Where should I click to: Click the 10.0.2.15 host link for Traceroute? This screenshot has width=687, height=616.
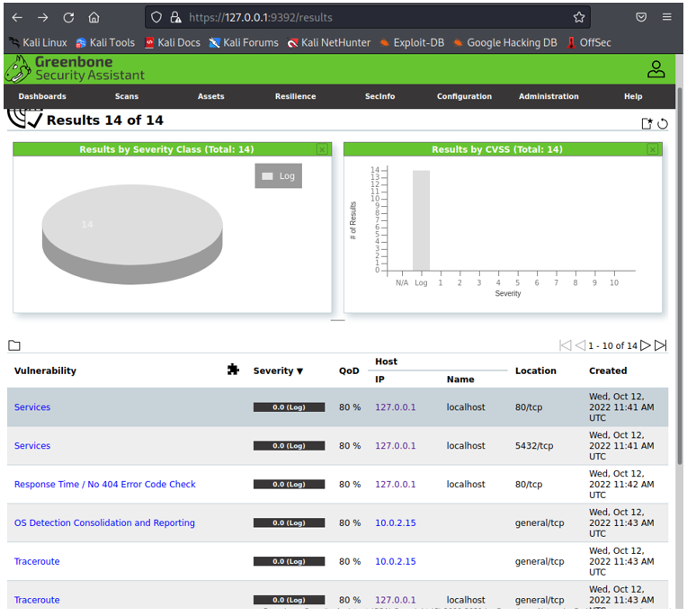tap(395, 561)
